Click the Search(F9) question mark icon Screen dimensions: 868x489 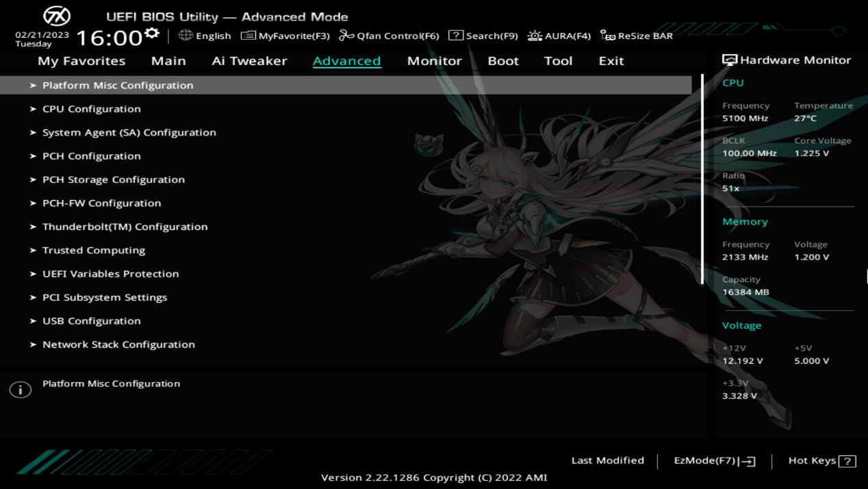click(x=456, y=36)
